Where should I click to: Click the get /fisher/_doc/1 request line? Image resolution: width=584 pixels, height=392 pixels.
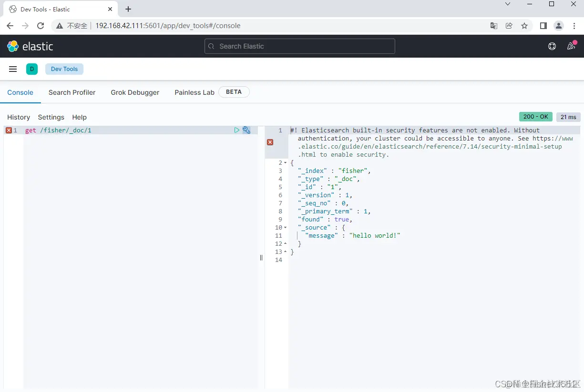click(58, 130)
